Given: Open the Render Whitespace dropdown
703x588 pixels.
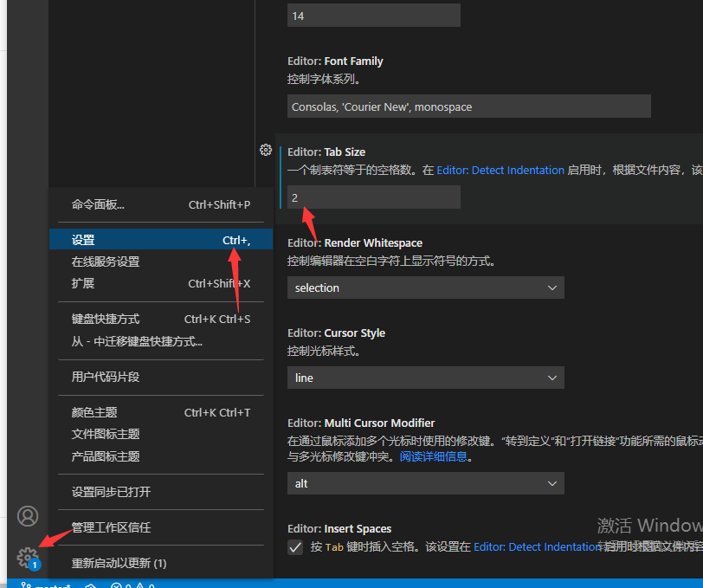Looking at the screenshot, I should (x=426, y=288).
